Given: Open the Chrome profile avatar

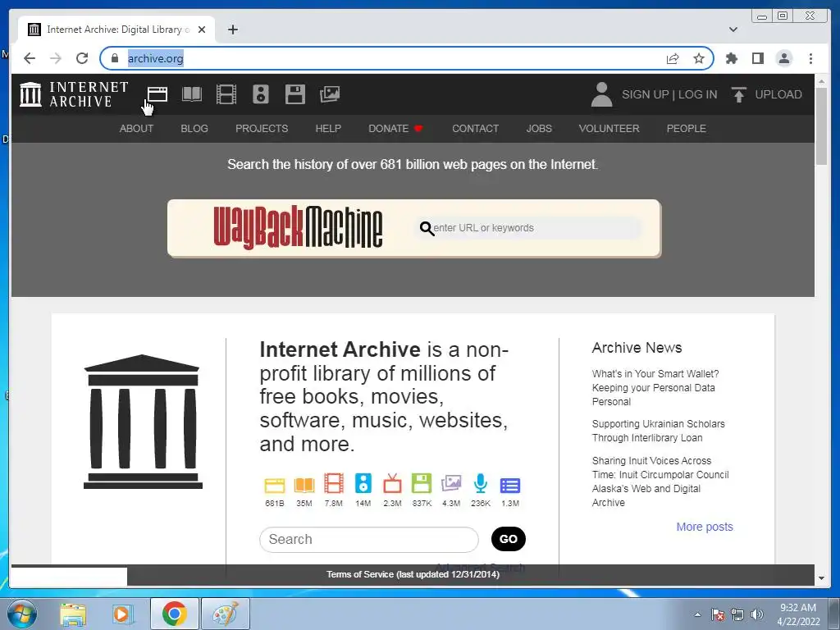Looking at the screenshot, I should (x=783, y=58).
